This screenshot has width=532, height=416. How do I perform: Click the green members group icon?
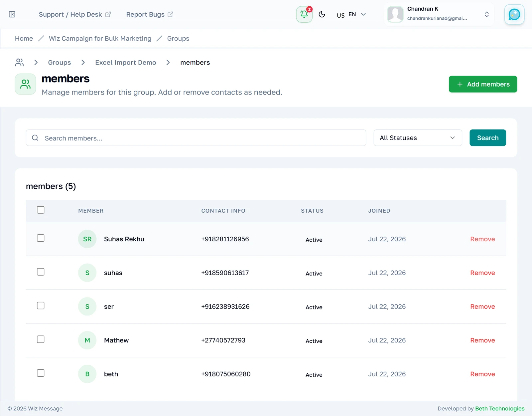tap(25, 84)
